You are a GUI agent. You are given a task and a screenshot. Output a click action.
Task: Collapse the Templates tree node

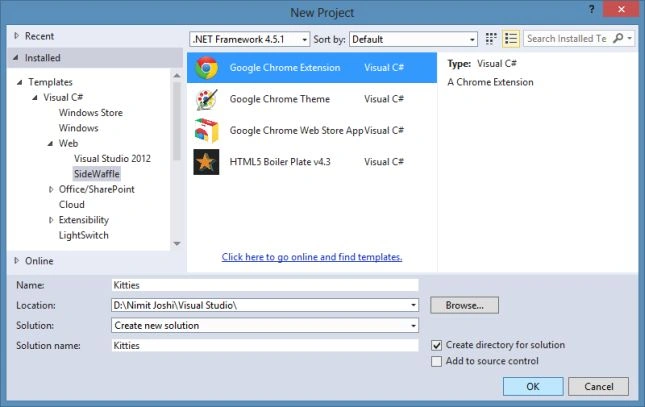[x=19, y=82]
